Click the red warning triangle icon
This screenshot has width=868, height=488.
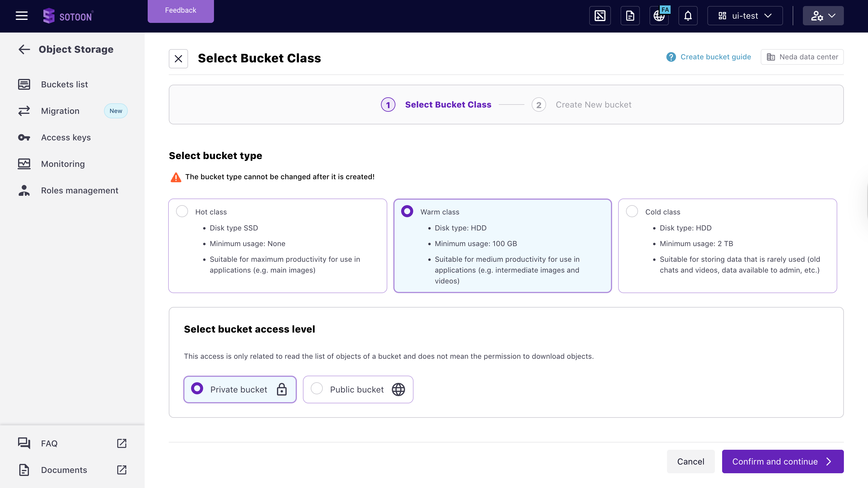[x=176, y=177]
